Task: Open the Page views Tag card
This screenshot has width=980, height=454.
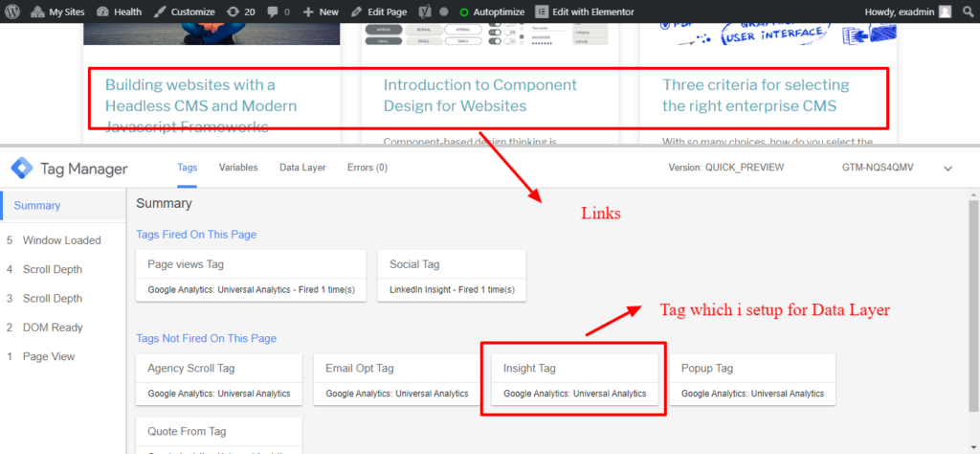Action: tap(251, 276)
